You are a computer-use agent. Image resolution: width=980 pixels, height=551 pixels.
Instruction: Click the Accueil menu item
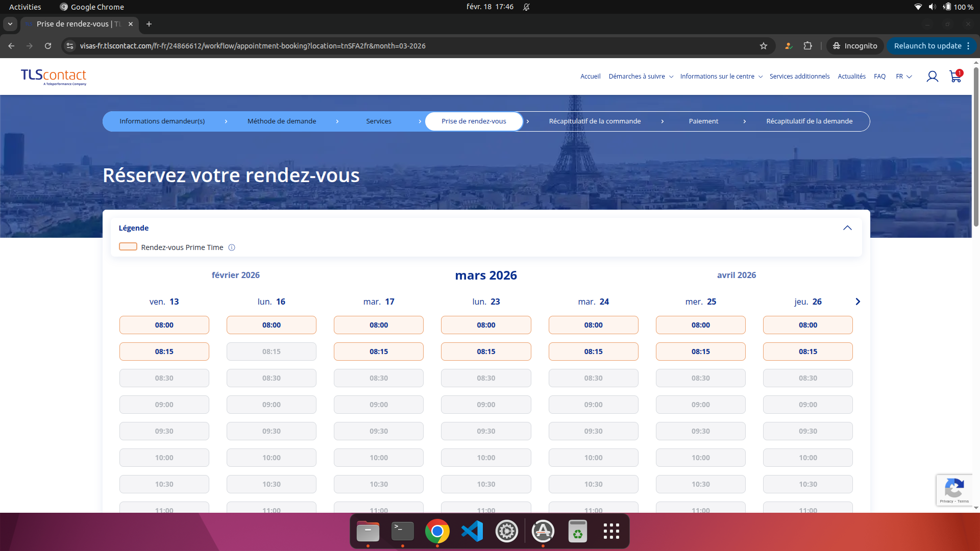[590, 77]
